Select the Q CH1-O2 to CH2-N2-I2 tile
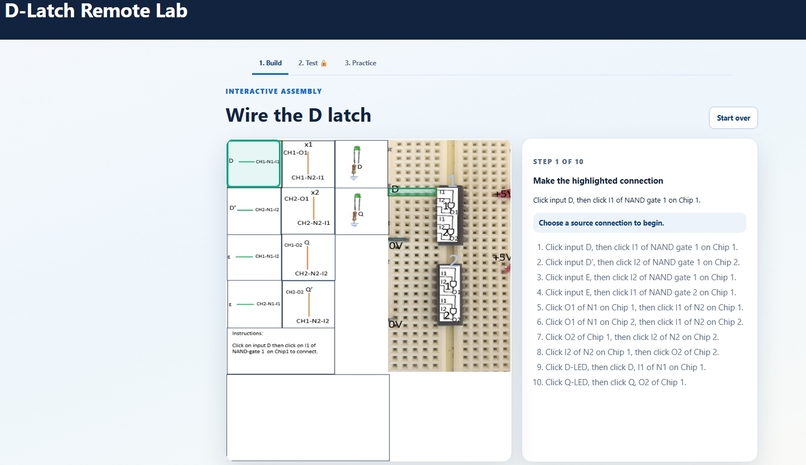 (x=308, y=258)
